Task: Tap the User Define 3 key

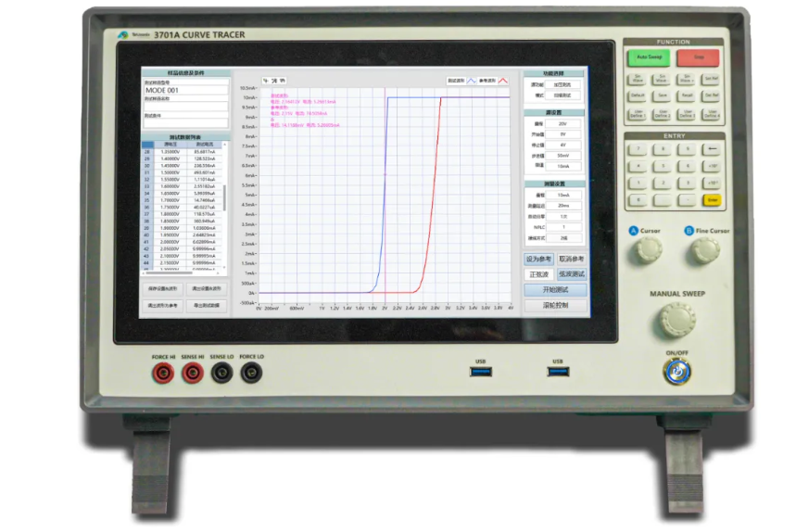Action: (x=687, y=114)
